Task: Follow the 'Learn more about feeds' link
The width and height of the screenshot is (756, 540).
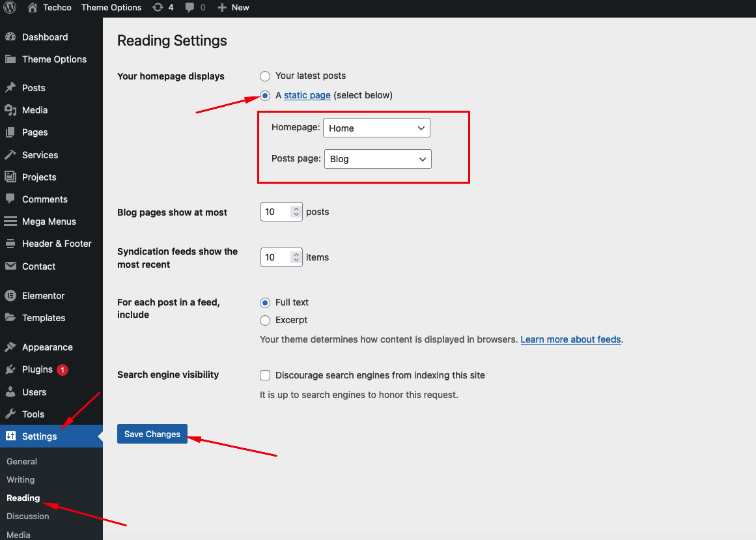Action: pyautogui.click(x=570, y=339)
